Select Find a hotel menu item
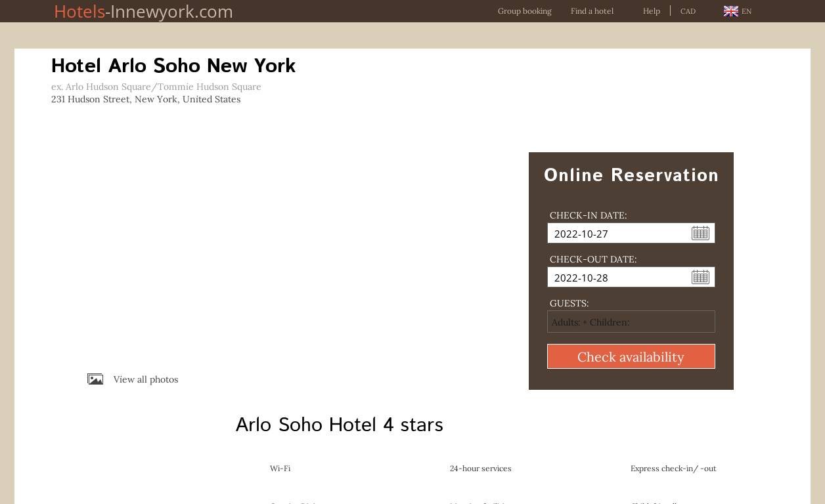Viewport: 825px width, 504px height. [592, 11]
